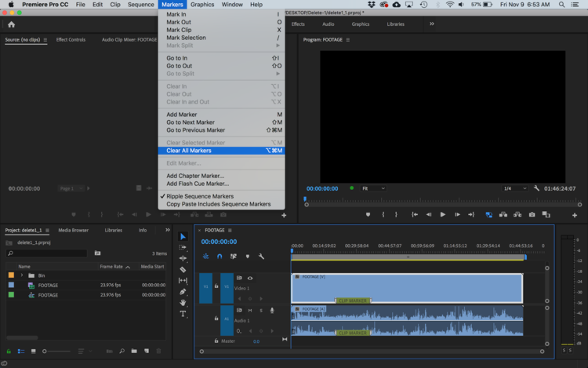Switch Project panel to List View
This screenshot has height=368, width=588.
[x=21, y=351]
